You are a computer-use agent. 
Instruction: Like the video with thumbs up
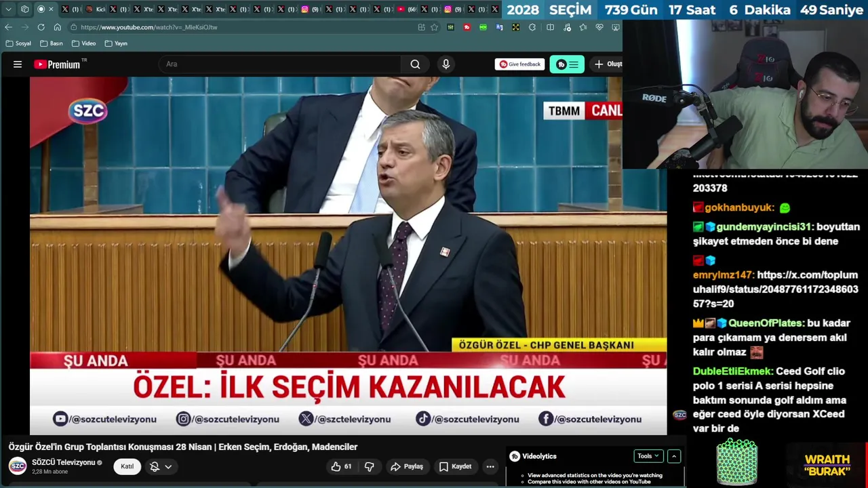coord(341,466)
